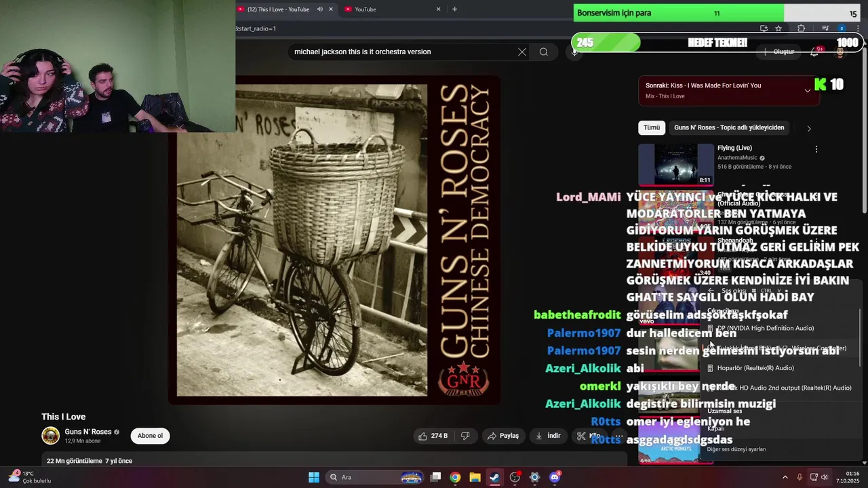Click the YouTube search magnifier icon

[544, 52]
